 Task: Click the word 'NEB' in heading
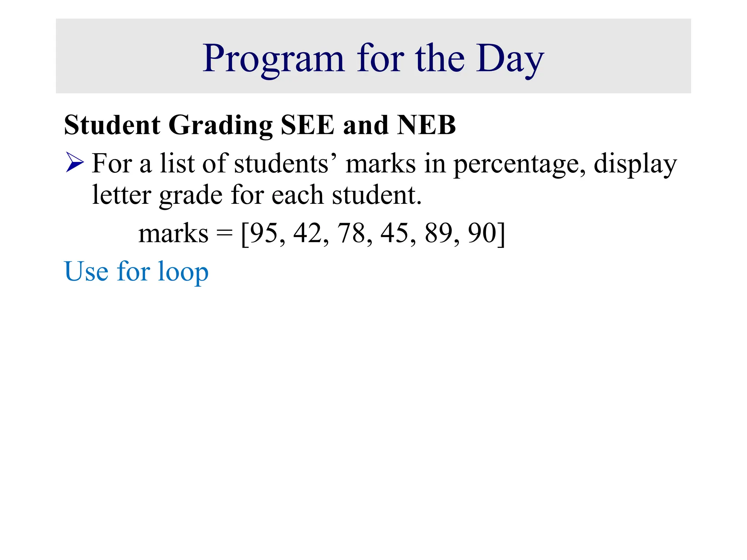tap(426, 125)
